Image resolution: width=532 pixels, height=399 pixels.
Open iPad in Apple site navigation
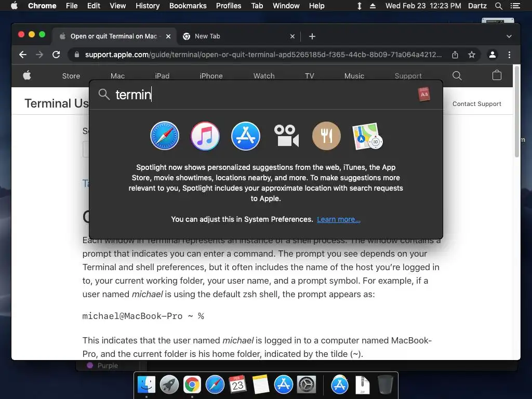click(162, 76)
